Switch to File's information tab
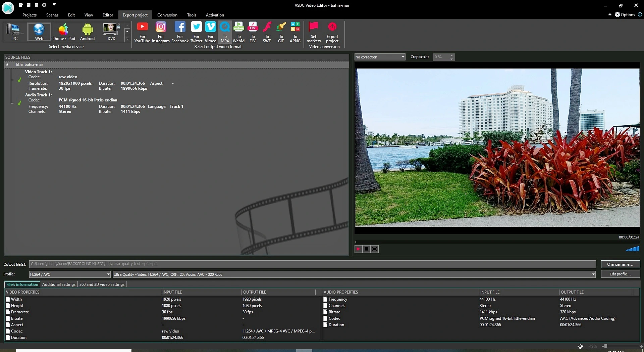Image resolution: width=644 pixels, height=352 pixels. 22,284
